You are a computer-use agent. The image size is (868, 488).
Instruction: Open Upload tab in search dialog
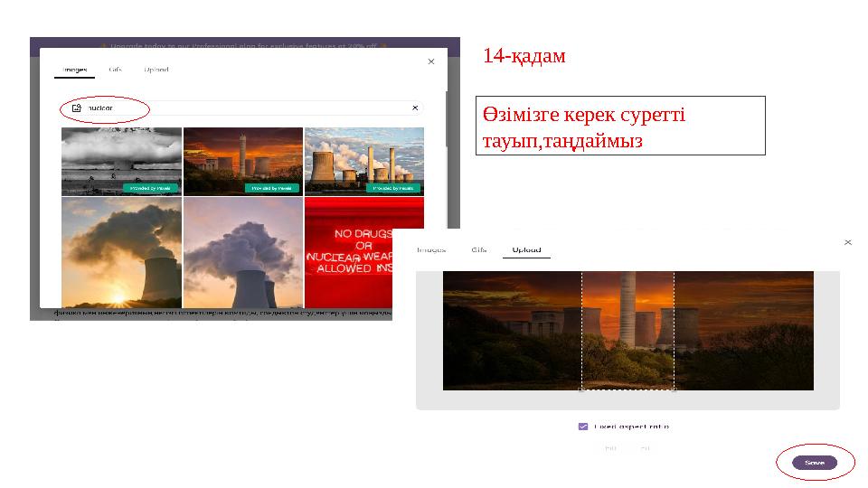pos(156,70)
